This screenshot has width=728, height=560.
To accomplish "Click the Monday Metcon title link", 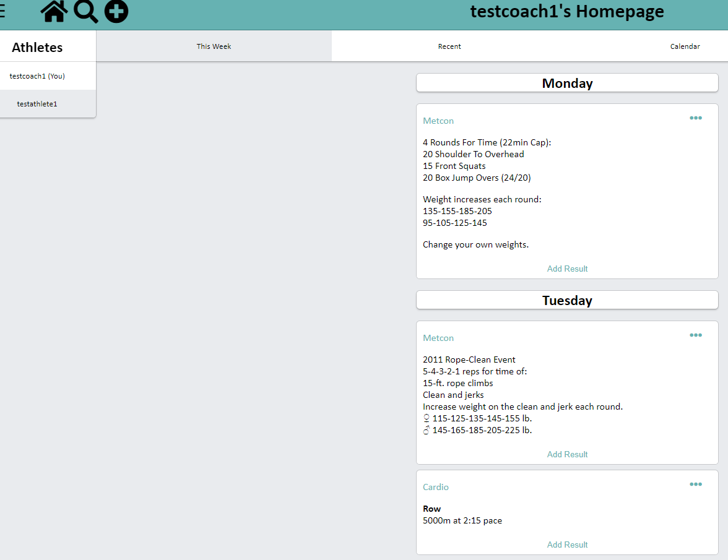I will coord(438,121).
